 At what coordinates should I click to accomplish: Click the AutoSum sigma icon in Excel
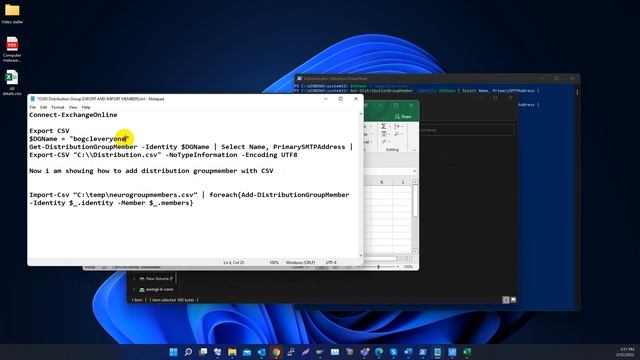[x=384, y=126]
